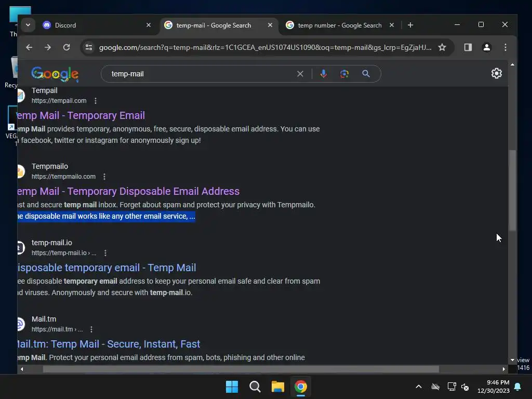
Task: Click the horizontal scrollbar thumb
Action: (241, 369)
